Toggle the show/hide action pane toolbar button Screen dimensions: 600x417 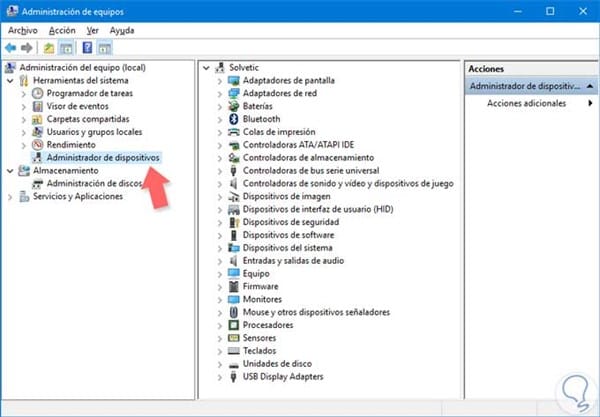pyautogui.click(x=104, y=48)
